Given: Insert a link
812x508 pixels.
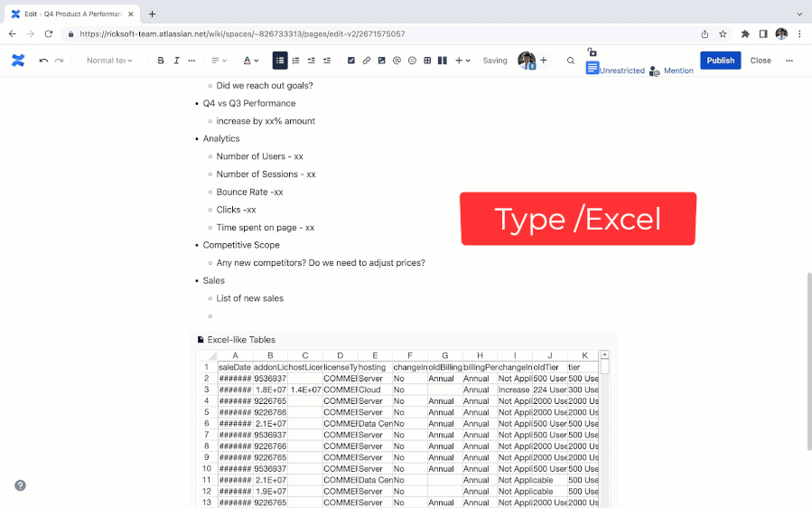Looking at the screenshot, I should point(367,61).
